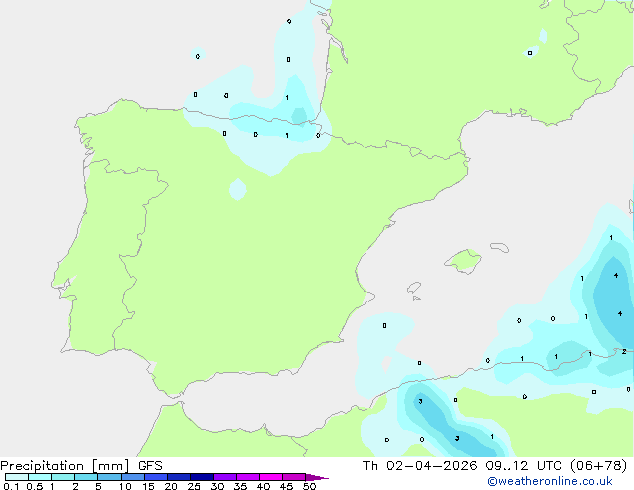Click the precipitation value "2" on the map

[x=624, y=352]
